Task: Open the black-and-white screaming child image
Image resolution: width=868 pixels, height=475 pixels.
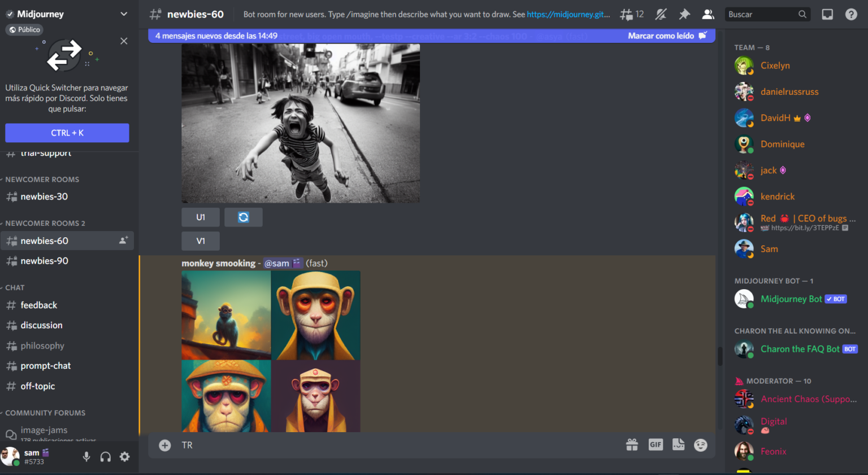Action: click(x=301, y=123)
